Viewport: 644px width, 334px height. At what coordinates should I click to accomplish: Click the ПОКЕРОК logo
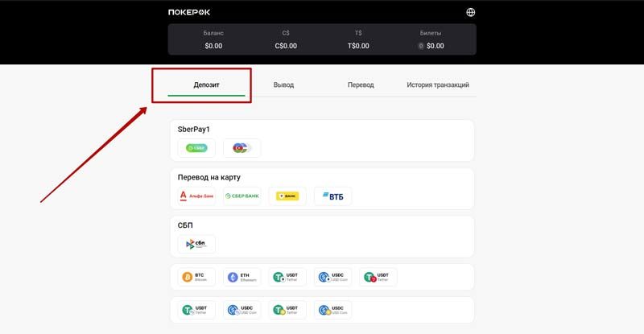click(x=189, y=12)
